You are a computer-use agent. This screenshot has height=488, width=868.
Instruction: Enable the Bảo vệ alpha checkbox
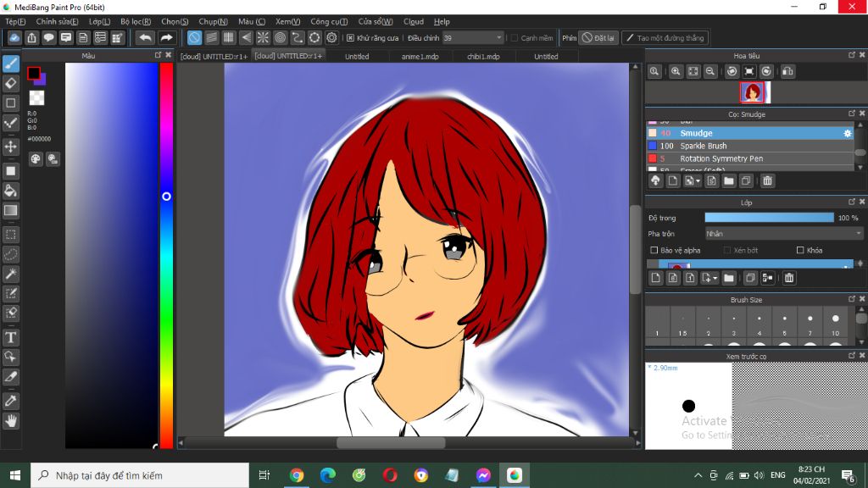coord(654,250)
